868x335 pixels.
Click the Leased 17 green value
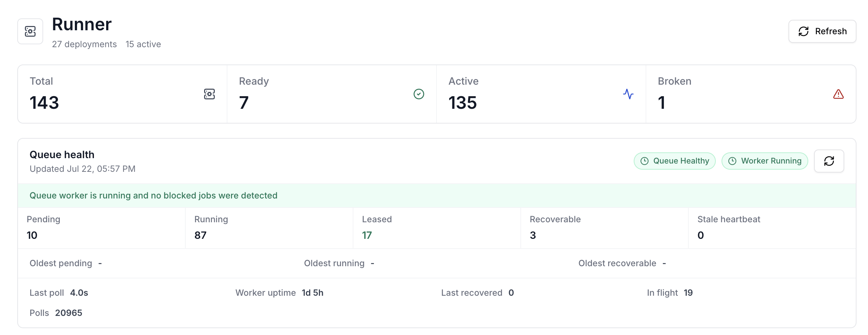(x=367, y=235)
